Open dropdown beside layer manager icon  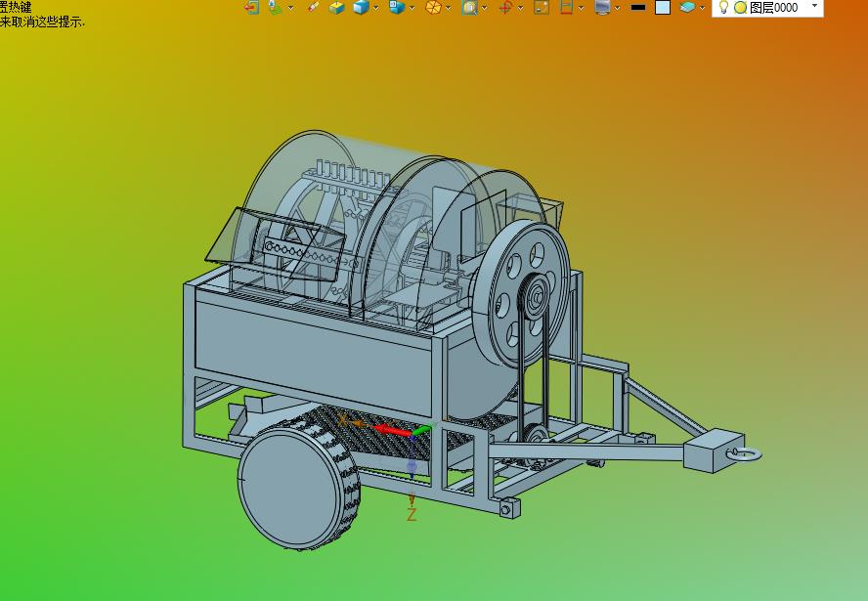coord(703,8)
